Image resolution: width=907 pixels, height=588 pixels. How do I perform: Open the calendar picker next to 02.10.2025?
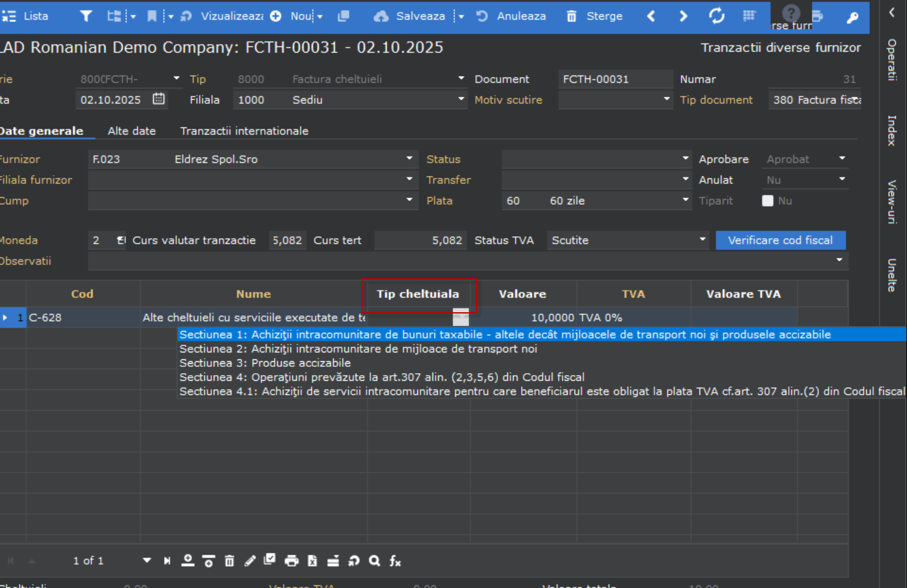point(159,99)
